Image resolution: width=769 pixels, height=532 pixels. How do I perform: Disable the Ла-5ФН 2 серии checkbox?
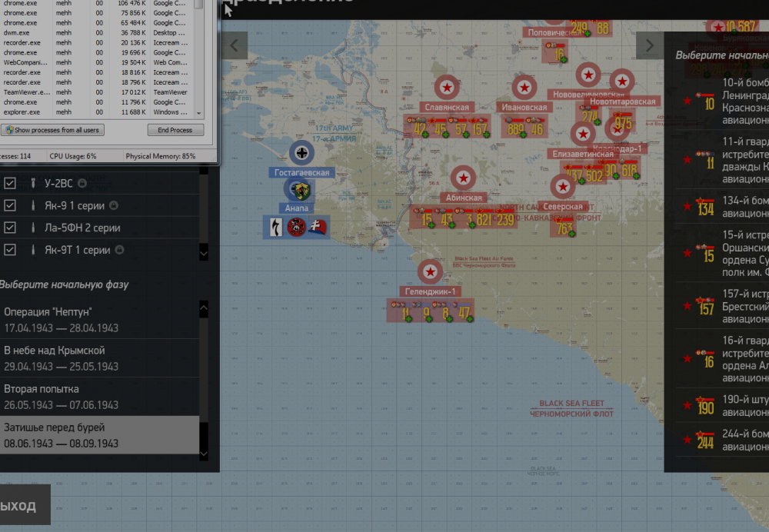[10, 228]
